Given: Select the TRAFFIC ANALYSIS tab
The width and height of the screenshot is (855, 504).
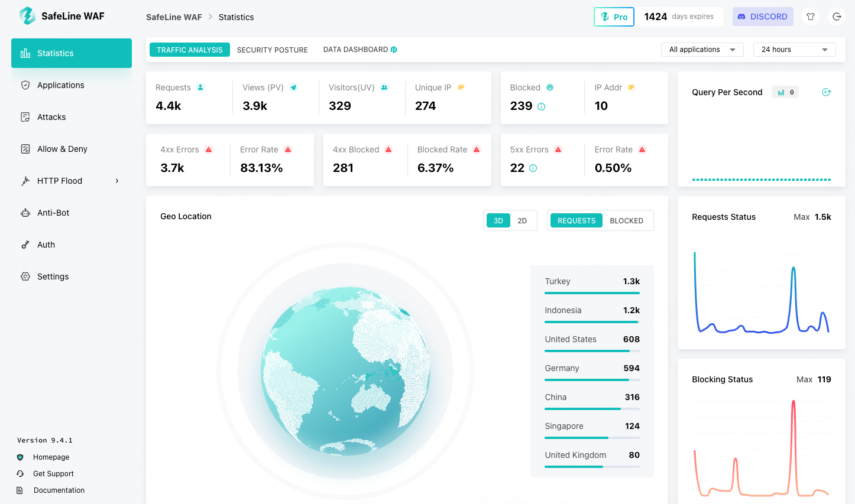Looking at the screenshot, I should point(190,50).
